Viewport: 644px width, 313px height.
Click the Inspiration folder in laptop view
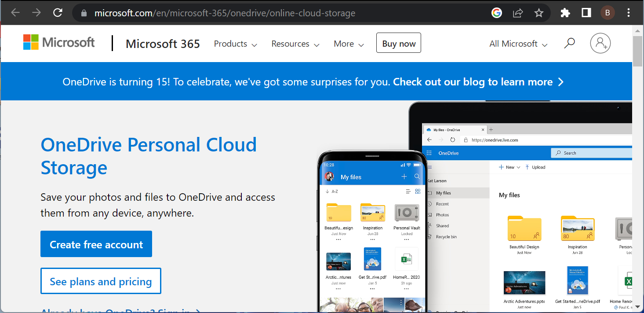pos(578,229)
